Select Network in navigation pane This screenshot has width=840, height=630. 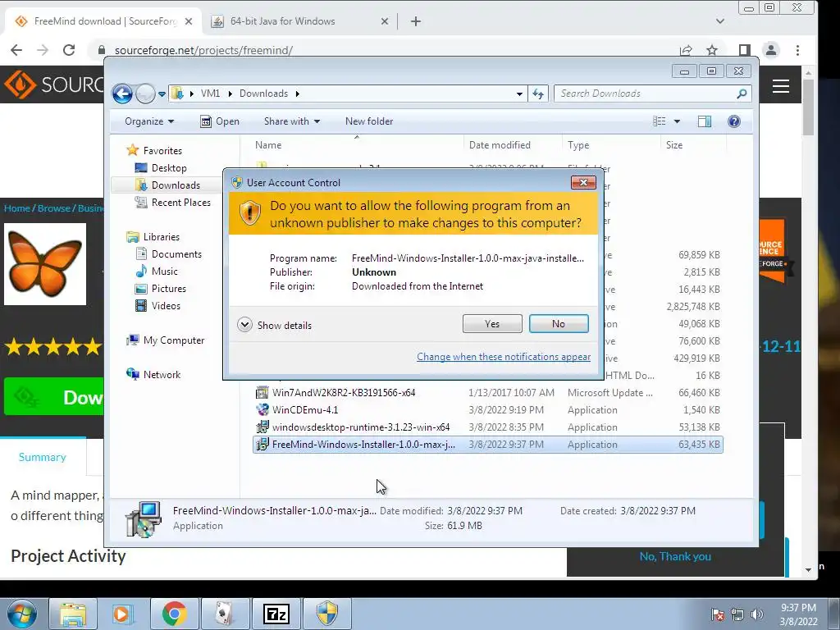point(153,375)
